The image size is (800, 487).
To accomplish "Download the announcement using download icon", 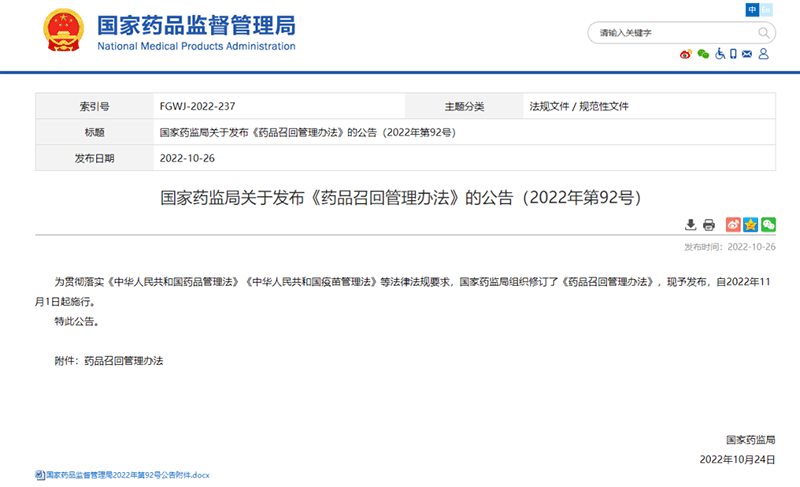I will click(690, 224).
